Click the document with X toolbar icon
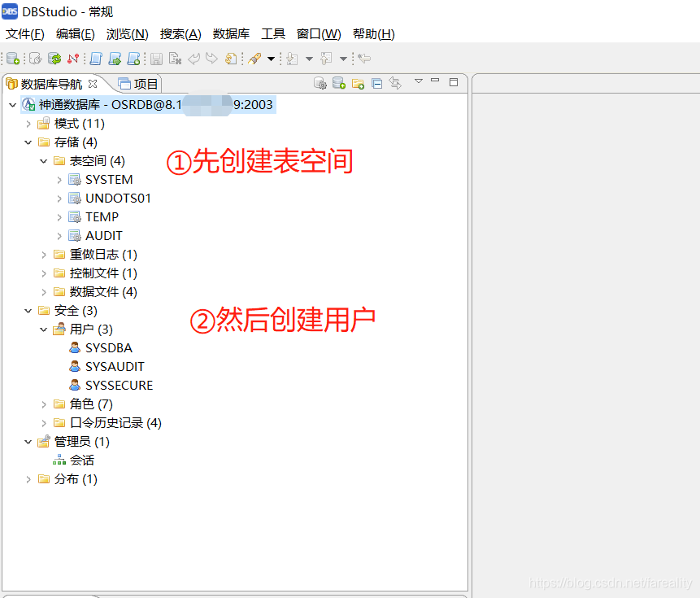The height and width of the screenshot is (598, 700). pos(175,59)
